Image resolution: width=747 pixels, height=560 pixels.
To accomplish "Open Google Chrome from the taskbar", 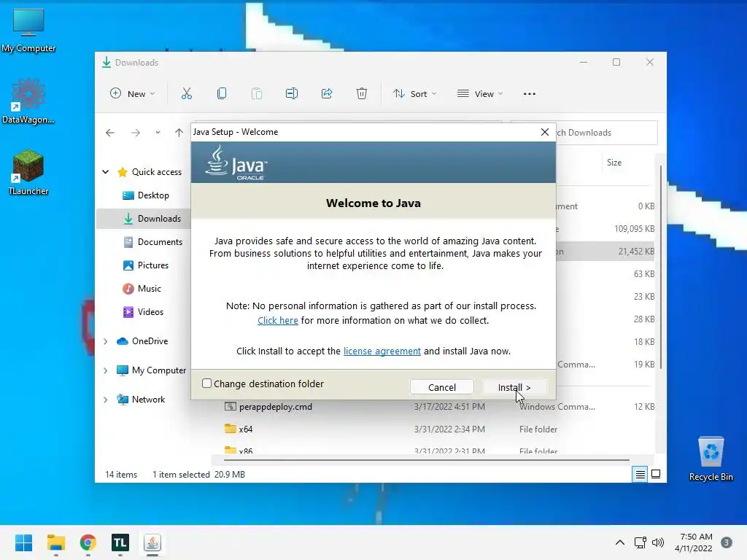I will [88, 542].
